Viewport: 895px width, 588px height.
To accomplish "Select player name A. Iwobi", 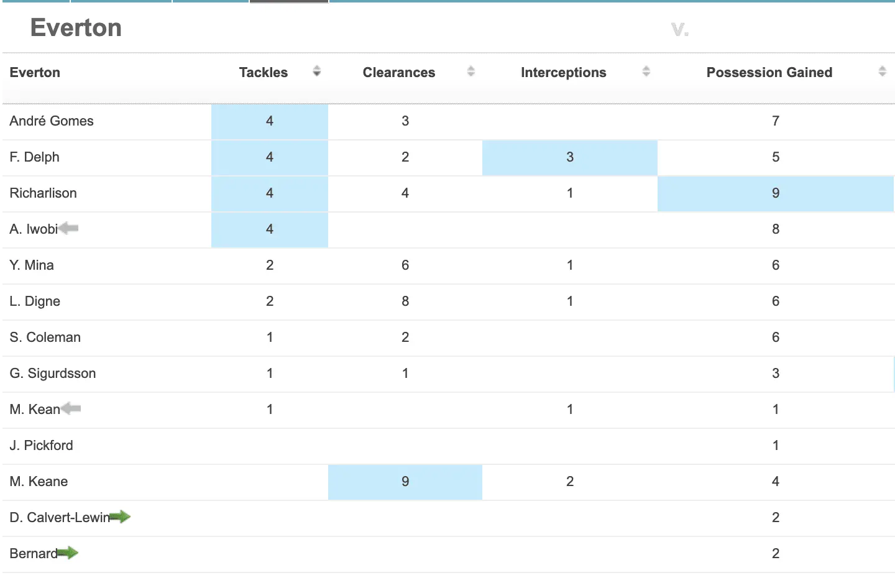I will coord(34,229).
